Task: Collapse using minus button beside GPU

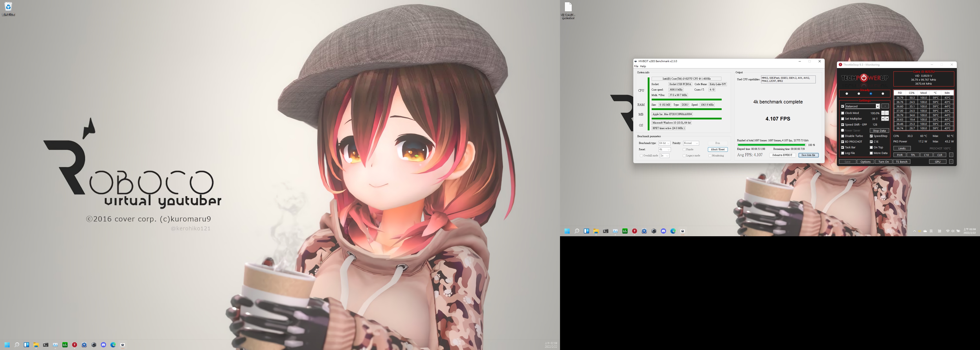Action: point(951,162)
